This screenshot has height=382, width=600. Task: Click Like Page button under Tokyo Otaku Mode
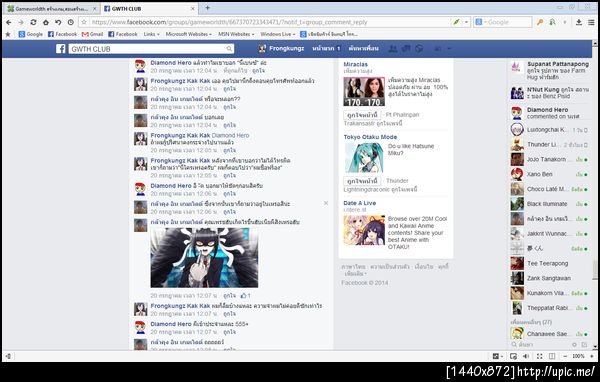(362, 181)
